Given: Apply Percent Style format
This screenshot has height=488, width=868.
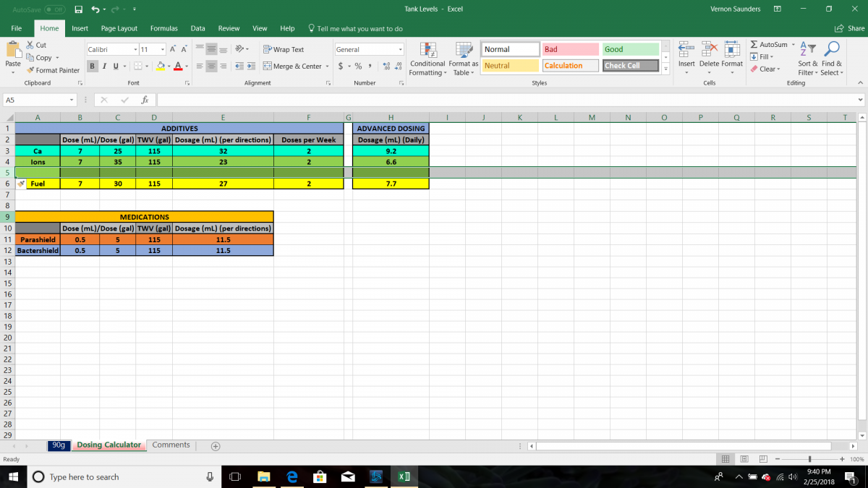Looking at the screenshot, I should [x=358, y=66].
